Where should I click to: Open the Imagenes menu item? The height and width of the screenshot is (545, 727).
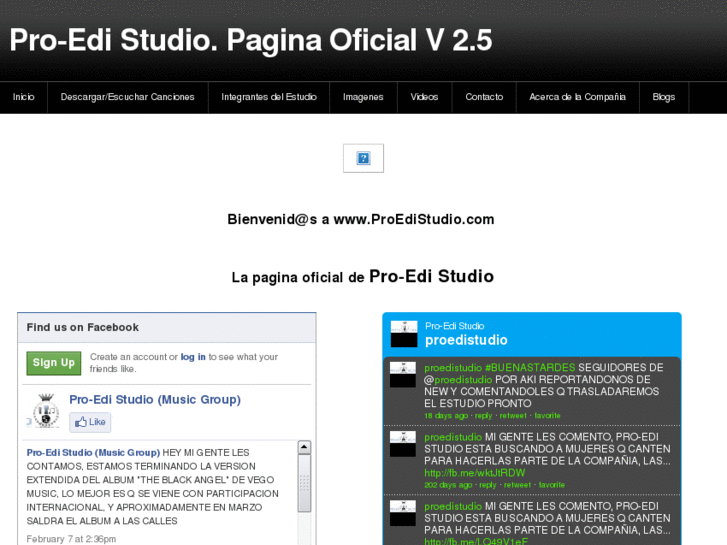363,97
